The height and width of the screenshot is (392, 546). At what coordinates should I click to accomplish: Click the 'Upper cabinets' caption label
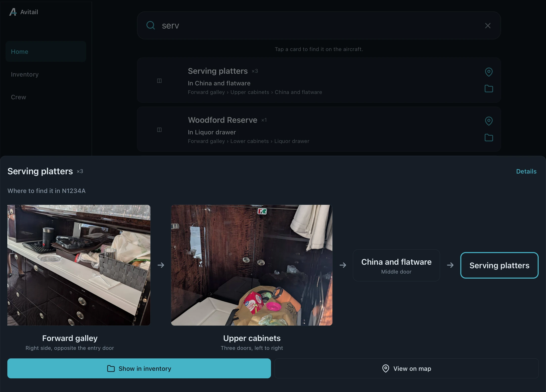(252, 338)
